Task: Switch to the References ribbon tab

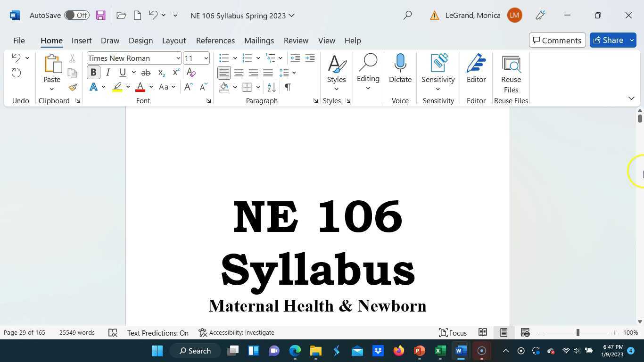Action: 215,41
